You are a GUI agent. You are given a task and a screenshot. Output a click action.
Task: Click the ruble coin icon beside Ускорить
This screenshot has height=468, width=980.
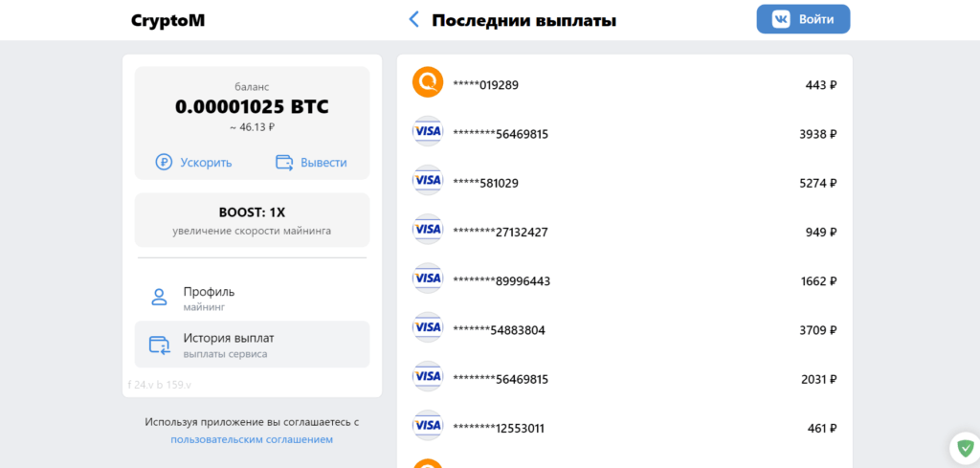pyautogui.click(x=164, y=163)
